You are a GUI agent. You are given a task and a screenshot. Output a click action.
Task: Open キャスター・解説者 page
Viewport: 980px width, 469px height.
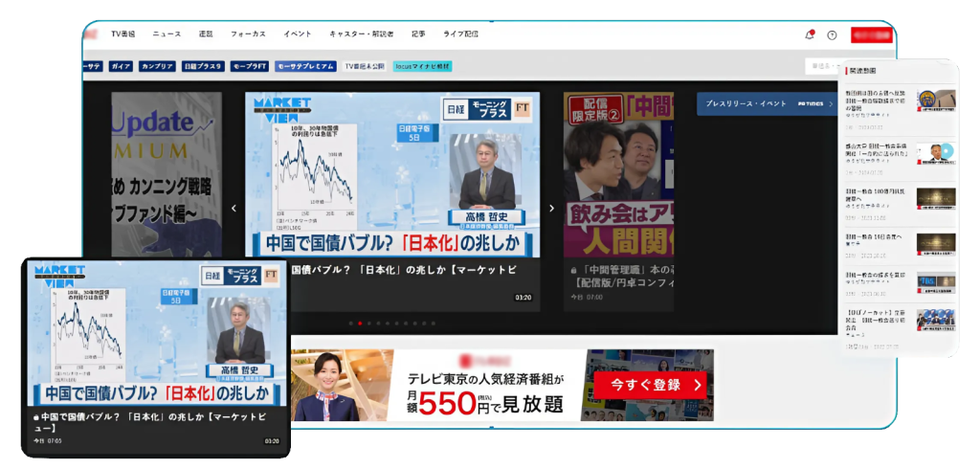click(361, 34)
